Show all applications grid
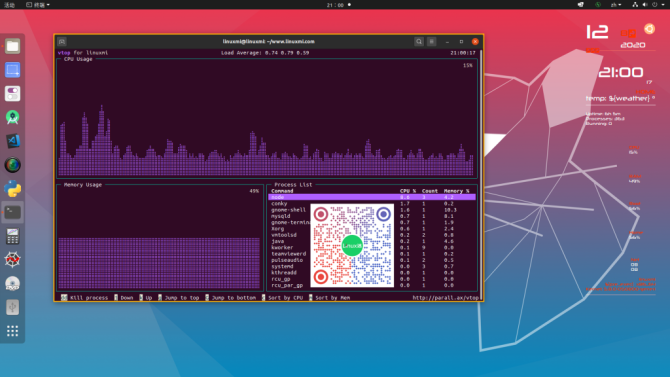670x377 pixels. click(12, 331)
